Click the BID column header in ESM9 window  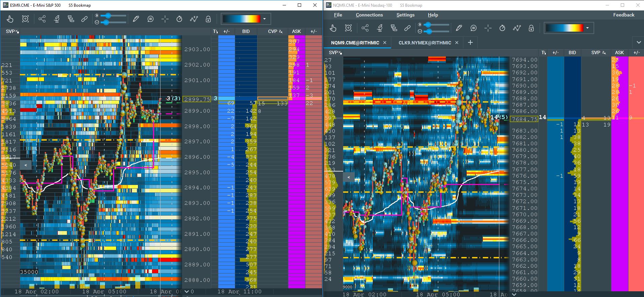(x=246, y=31)
